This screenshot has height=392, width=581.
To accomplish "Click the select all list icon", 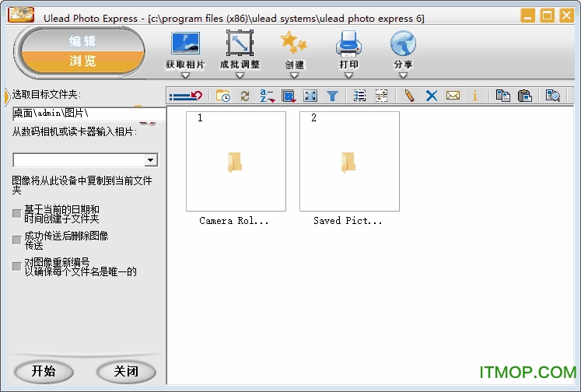I will pyautogui.click(x=359, y=96).
